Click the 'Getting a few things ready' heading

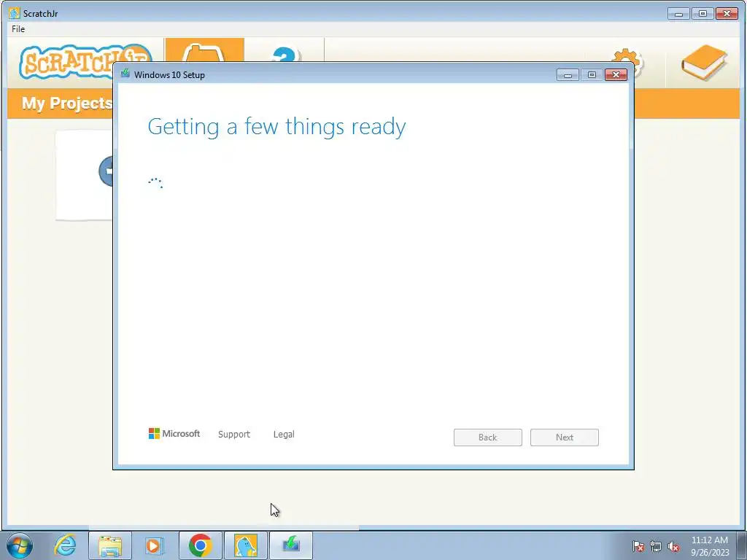click(x=276, y=127)
